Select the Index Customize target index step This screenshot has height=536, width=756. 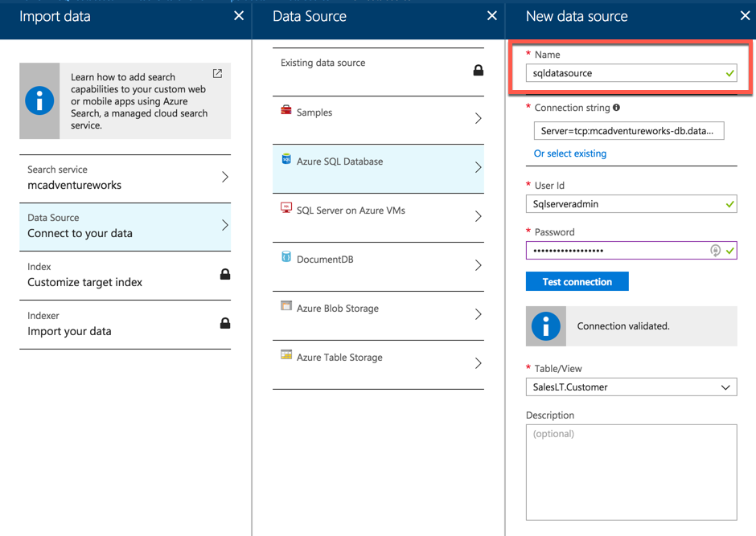coord(125,275)
